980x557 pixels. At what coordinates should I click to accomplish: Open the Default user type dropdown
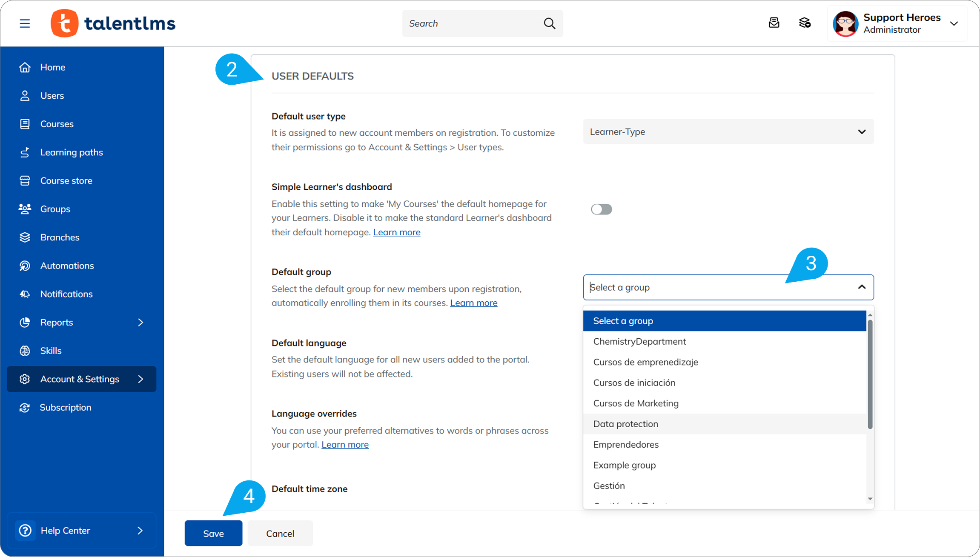tap(728, 132)
